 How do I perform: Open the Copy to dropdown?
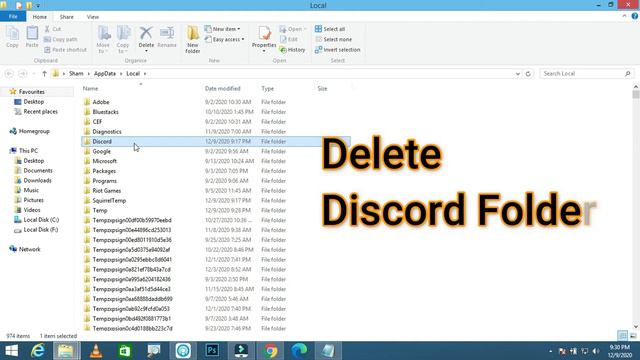coord(123,40)
